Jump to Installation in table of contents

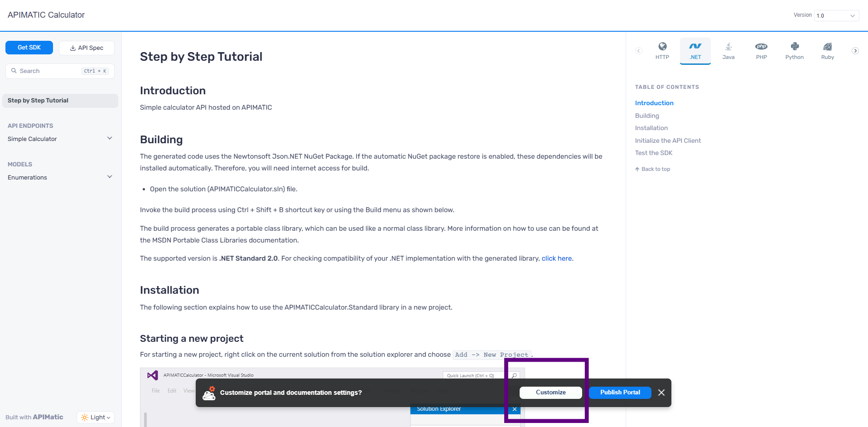651,128
